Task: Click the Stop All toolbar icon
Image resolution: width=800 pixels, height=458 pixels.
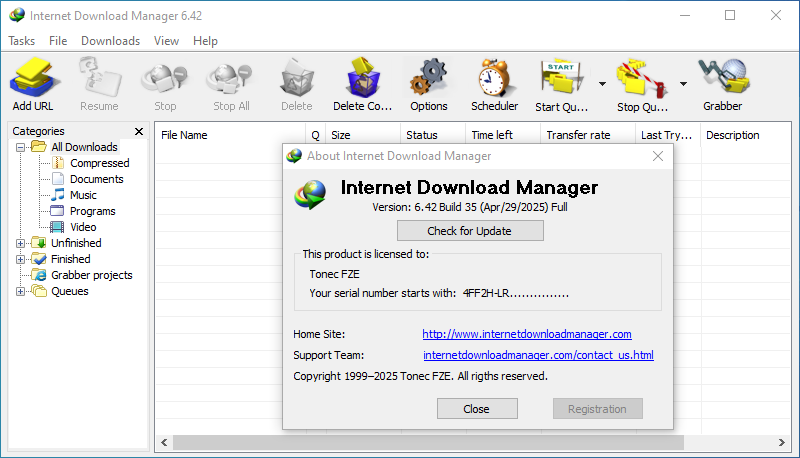Action: pos(230,79)
